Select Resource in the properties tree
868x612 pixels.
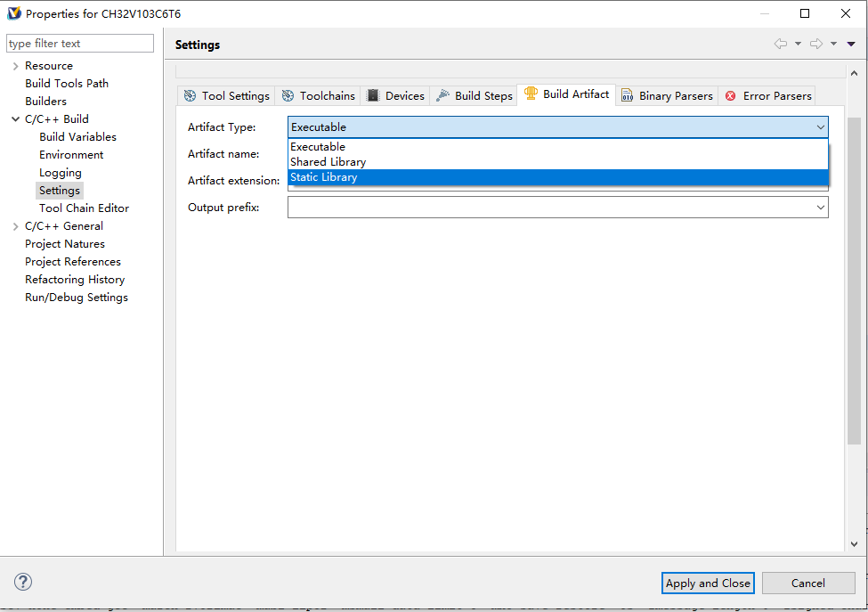49,65
